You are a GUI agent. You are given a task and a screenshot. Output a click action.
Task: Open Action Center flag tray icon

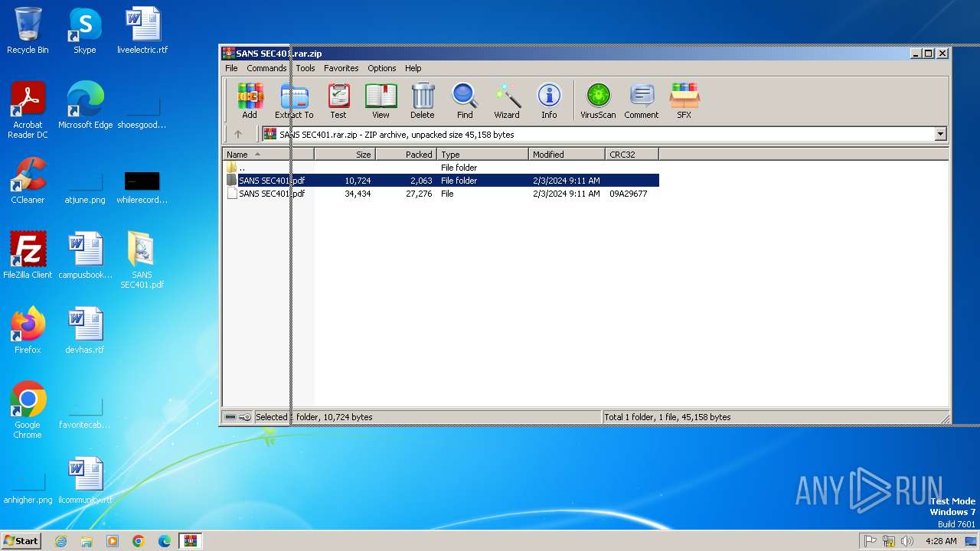pos(870,541)
